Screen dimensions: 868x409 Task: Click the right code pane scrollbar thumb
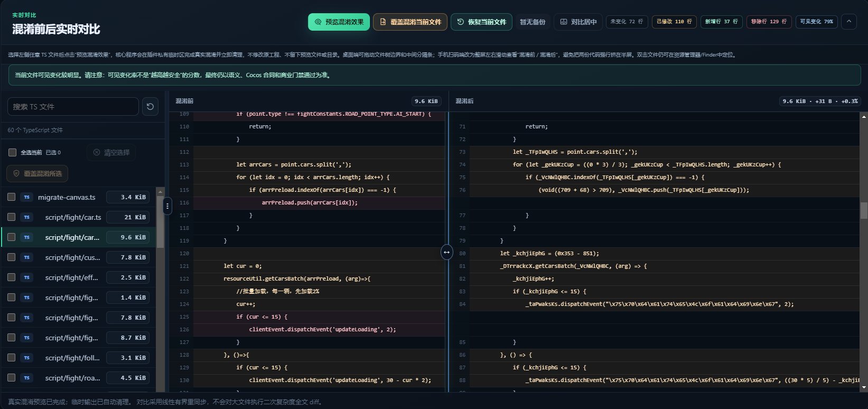point(864,210)
